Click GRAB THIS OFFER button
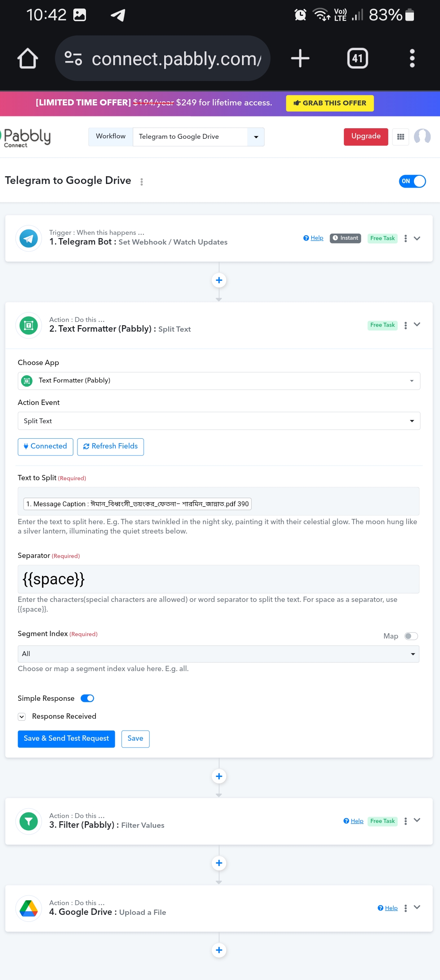This screenshot has height=980, width=440. pos(330,103)
